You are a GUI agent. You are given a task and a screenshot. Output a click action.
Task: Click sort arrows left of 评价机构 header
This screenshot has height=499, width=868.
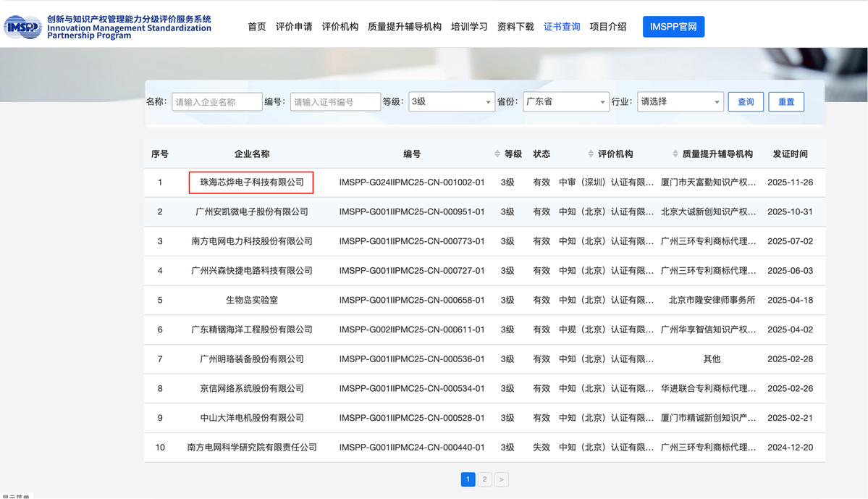pyautogui.click(x=591, y=154)
